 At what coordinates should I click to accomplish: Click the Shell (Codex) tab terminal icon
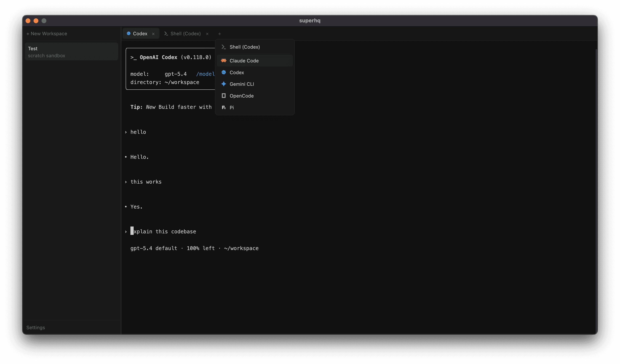tap(166, 33)
